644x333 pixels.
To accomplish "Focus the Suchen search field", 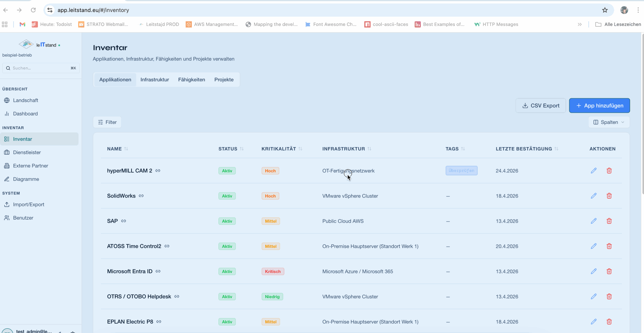I will pos(41,68).
